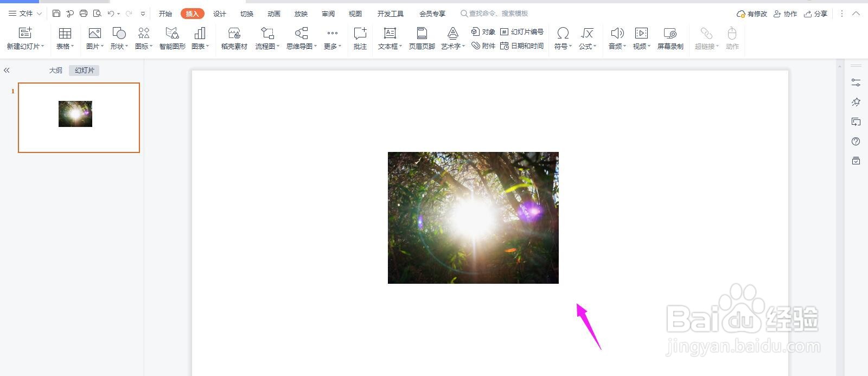Click the undo arrow icon
This screenshot has height=376, width=868.
tap(111, 14)
